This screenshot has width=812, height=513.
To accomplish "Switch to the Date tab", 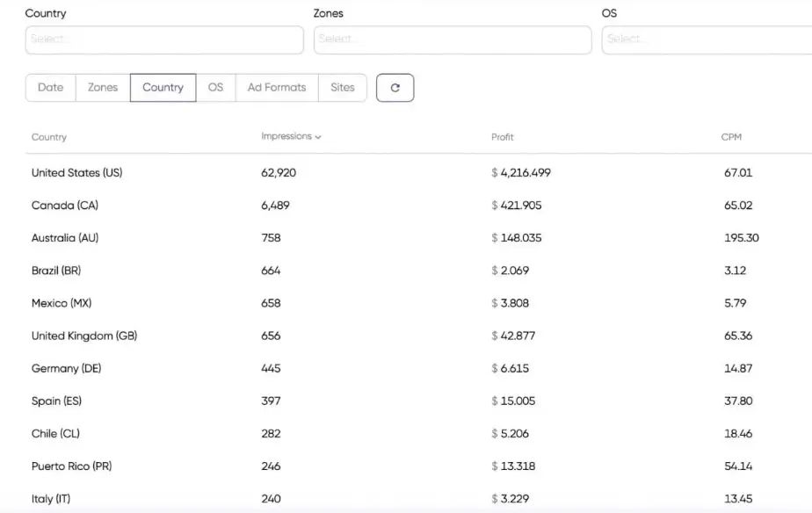I will 51,88.
